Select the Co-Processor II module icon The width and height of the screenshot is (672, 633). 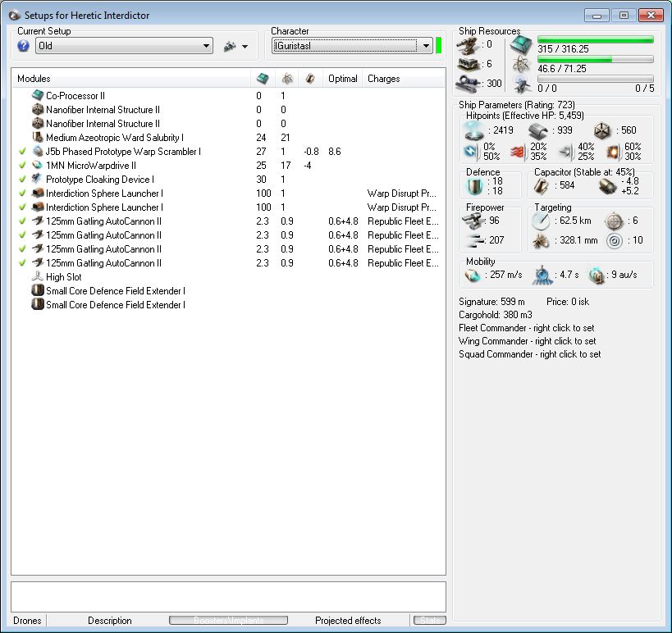coord(38,95)
